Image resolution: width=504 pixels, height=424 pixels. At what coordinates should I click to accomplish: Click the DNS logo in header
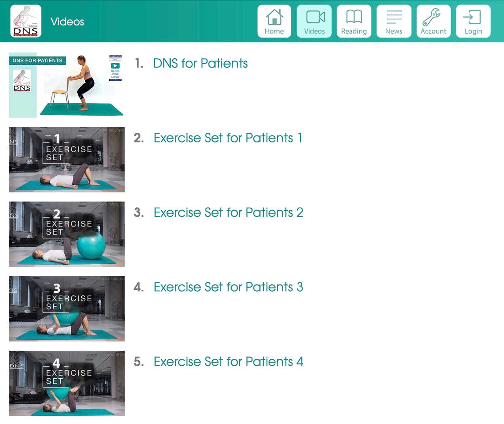(x=26, y=21)
